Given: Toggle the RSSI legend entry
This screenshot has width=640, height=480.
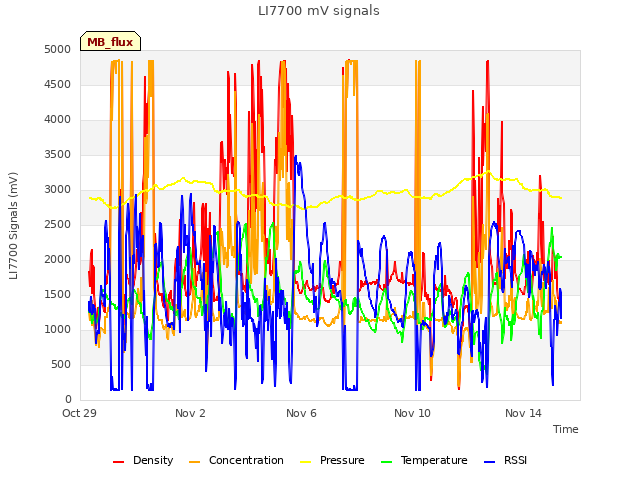Looking at the screenshot, I should click(505, 460).
